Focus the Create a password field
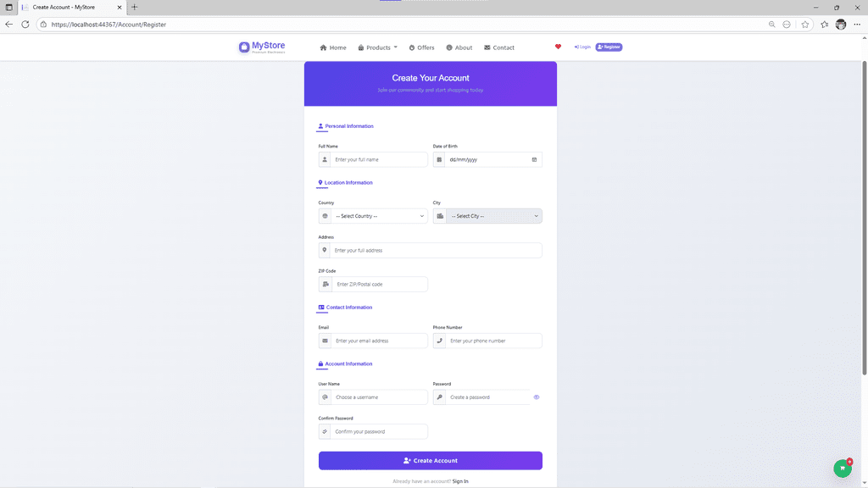This screenshot has height=488, width=868. point(487,396)
